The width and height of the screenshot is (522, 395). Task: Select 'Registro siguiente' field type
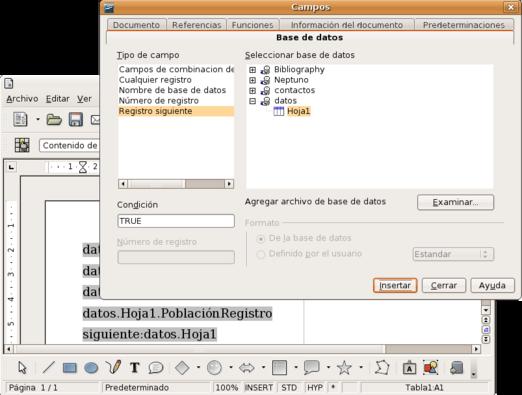click(x=176, y=111)
